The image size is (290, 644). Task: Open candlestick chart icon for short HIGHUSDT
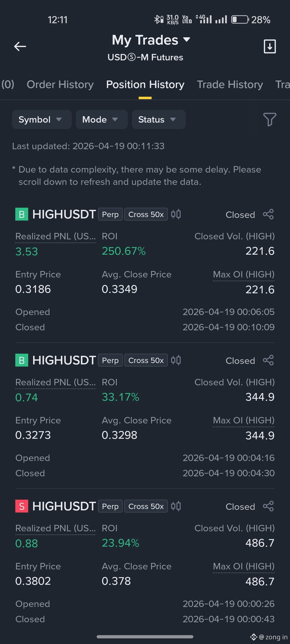[x=176, y=506]
